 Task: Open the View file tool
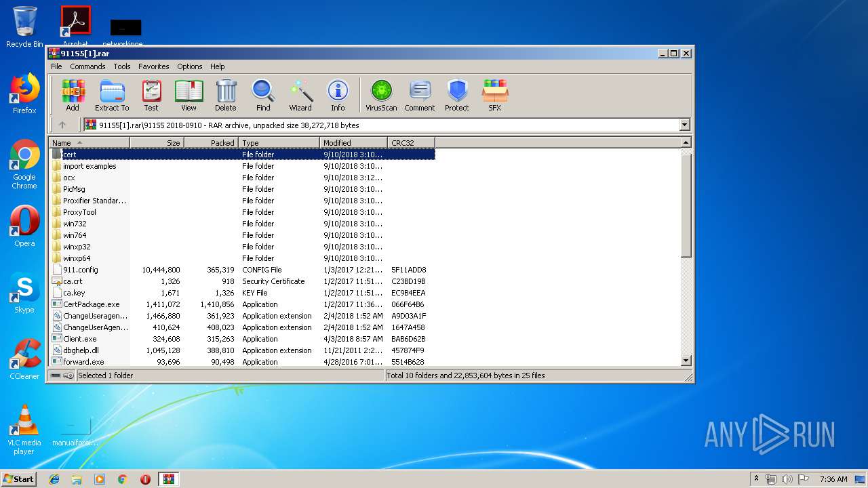pyautogui.click(x=189, y=95)
